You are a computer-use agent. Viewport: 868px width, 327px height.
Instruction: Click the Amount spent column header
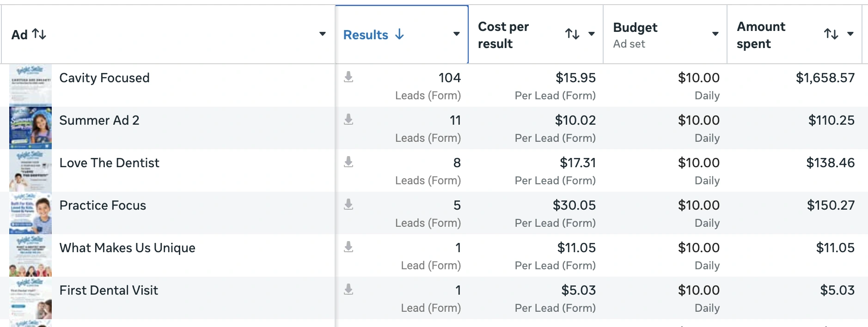pyautogui.click(x=761, y=35)
